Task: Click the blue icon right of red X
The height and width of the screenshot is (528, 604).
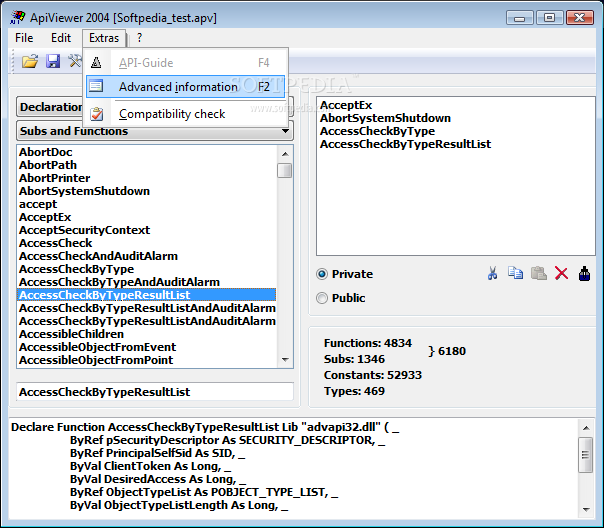Action: pos(584,274)
